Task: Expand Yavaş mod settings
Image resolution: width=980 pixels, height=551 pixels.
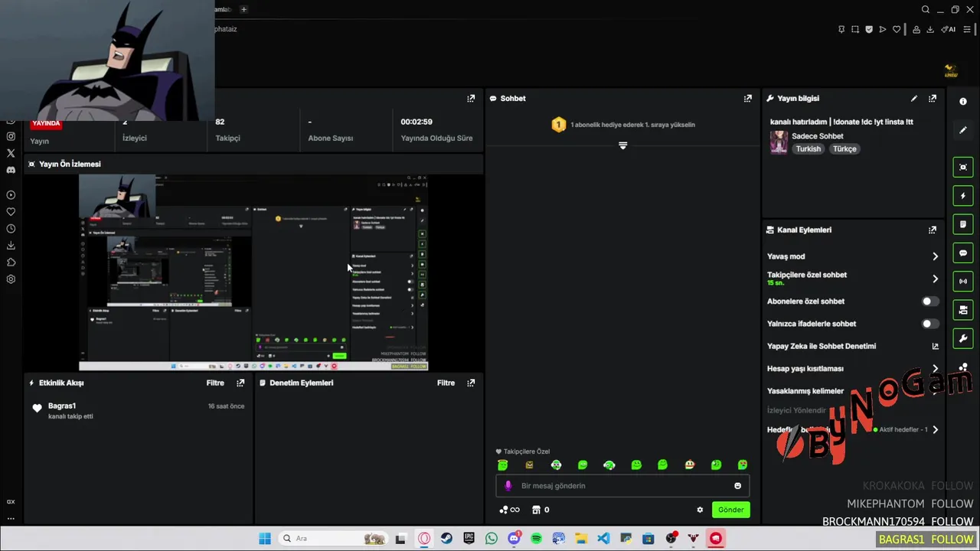Action: pos(935,256)
